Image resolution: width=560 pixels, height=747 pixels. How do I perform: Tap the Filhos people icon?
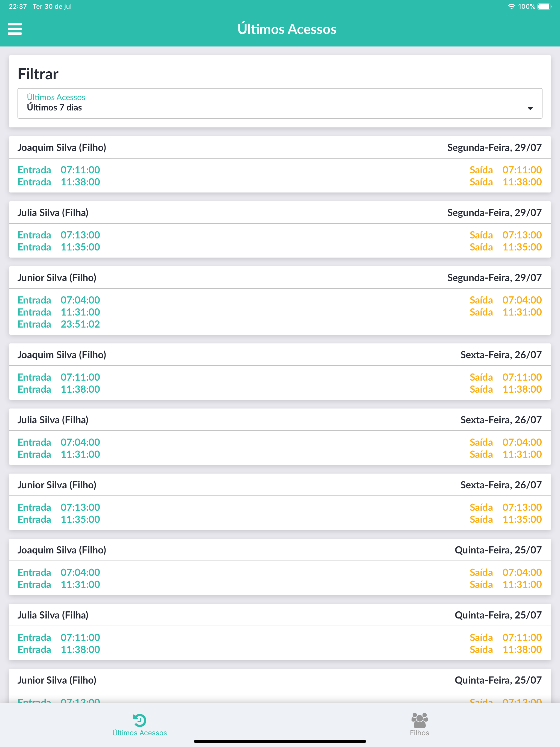[419, 720]
